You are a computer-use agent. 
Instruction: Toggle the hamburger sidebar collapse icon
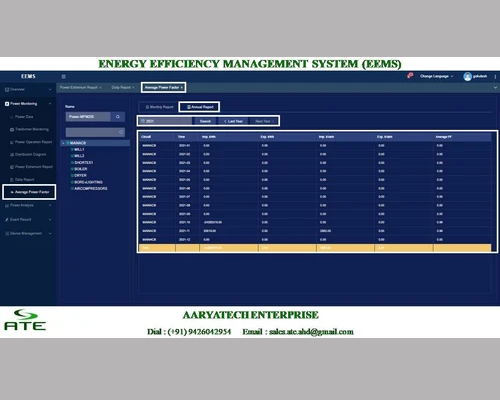pos(63,77)
